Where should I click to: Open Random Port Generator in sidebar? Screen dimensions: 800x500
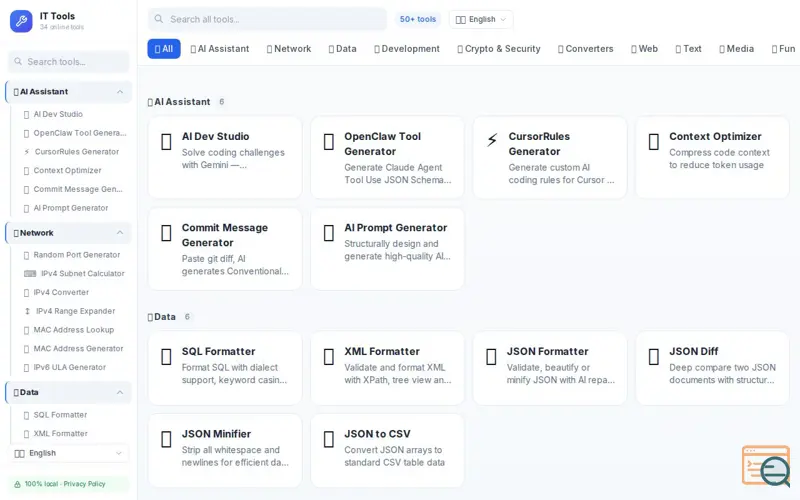click(x=70, y=255)
